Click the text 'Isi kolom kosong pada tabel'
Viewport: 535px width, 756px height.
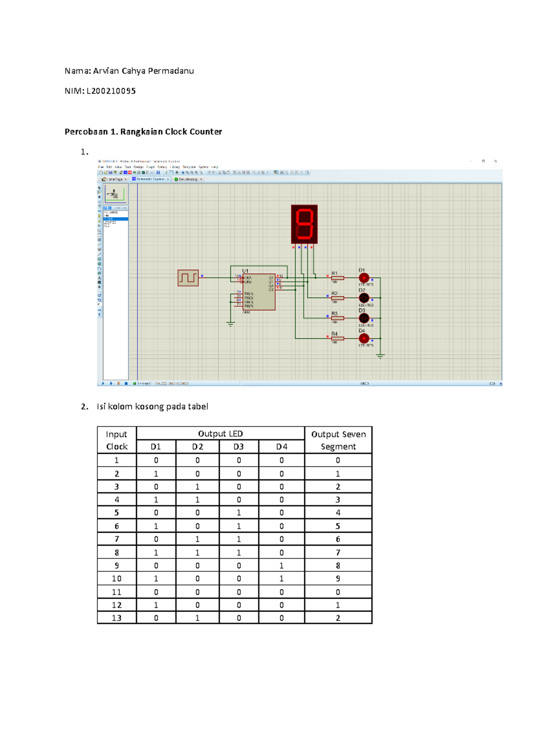(152, 407)
